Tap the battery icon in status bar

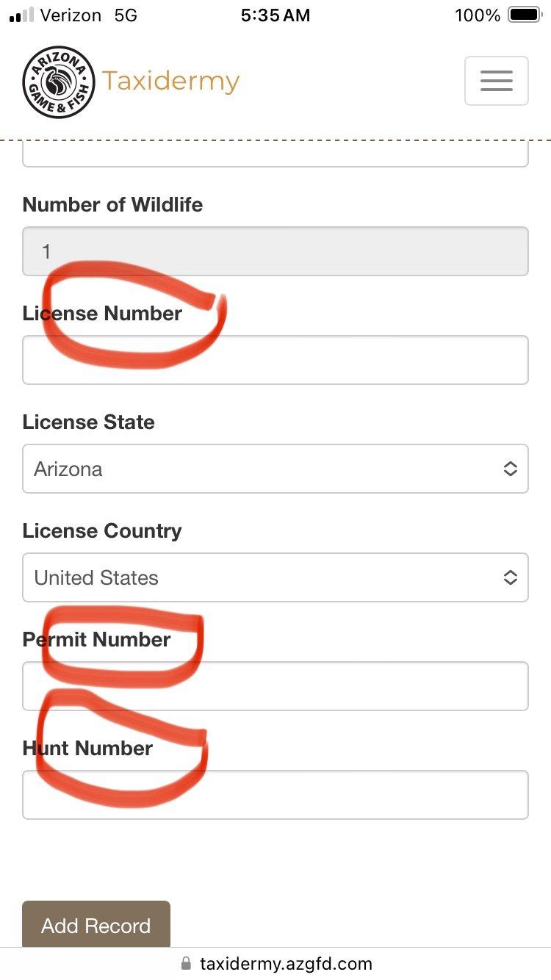(525, 15)
